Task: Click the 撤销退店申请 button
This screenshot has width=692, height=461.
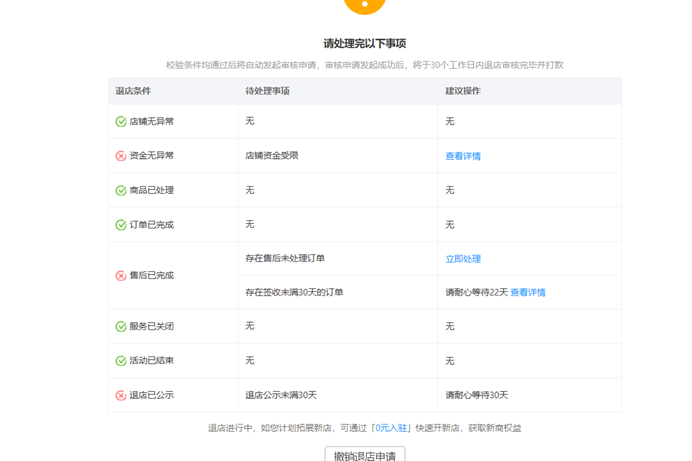Action: (x=365, y=455)
